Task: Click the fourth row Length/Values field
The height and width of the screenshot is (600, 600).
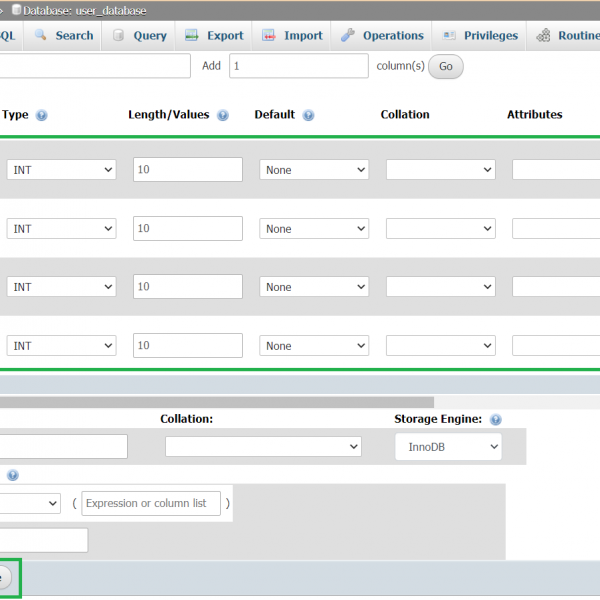Action: pos(187,346)
